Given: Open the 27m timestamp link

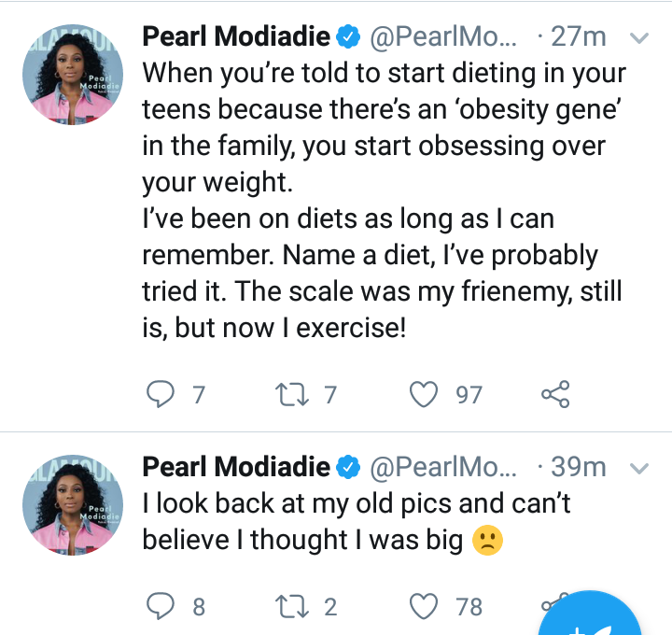Looking at the screenshot, I should [579, 36].
